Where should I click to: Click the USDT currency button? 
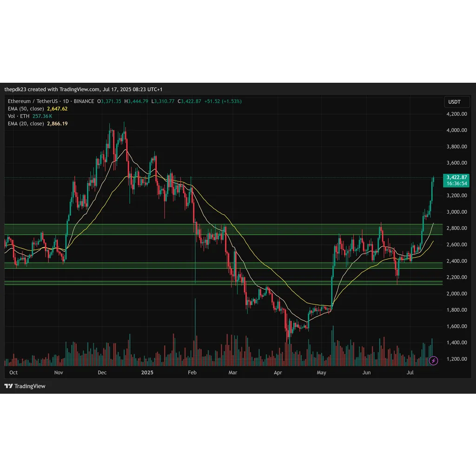(457, 102)
